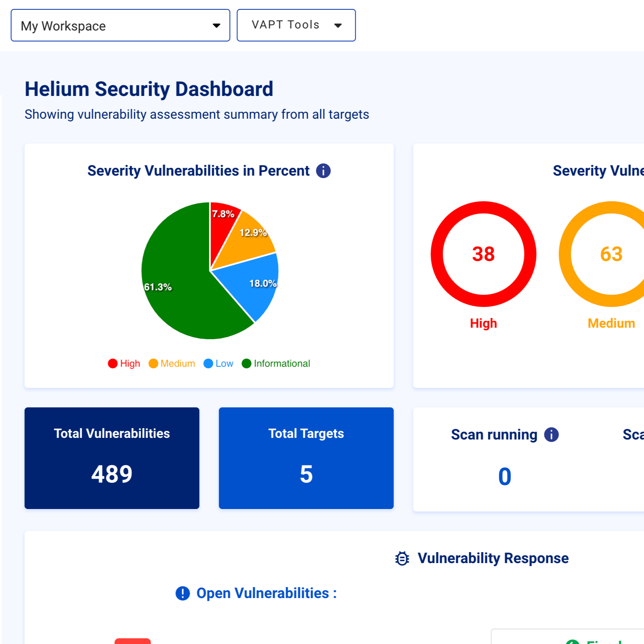Image resolution: width=644 pixels, height=644 pixels.
Task: Click the Open Vulnerabilities exclamation icon
Action: click(x=183, y=594)
